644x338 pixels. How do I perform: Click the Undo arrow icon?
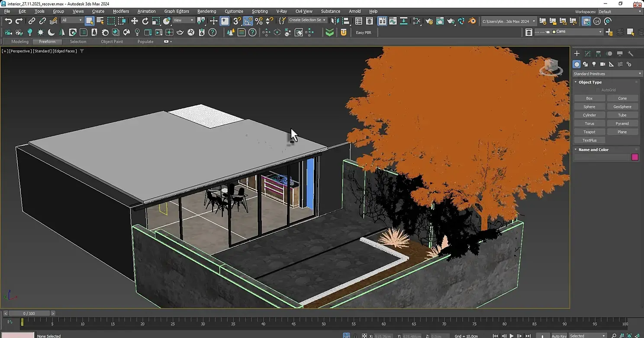tap(8, 21)
